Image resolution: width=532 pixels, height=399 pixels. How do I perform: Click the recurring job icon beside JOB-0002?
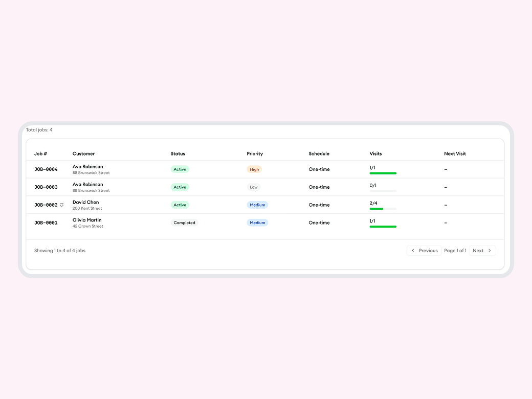click(61, 205)
